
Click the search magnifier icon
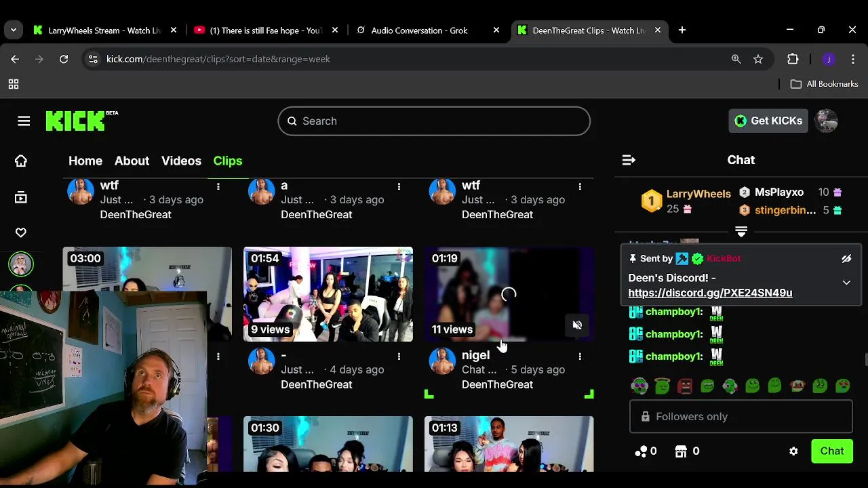coord(292,121)
